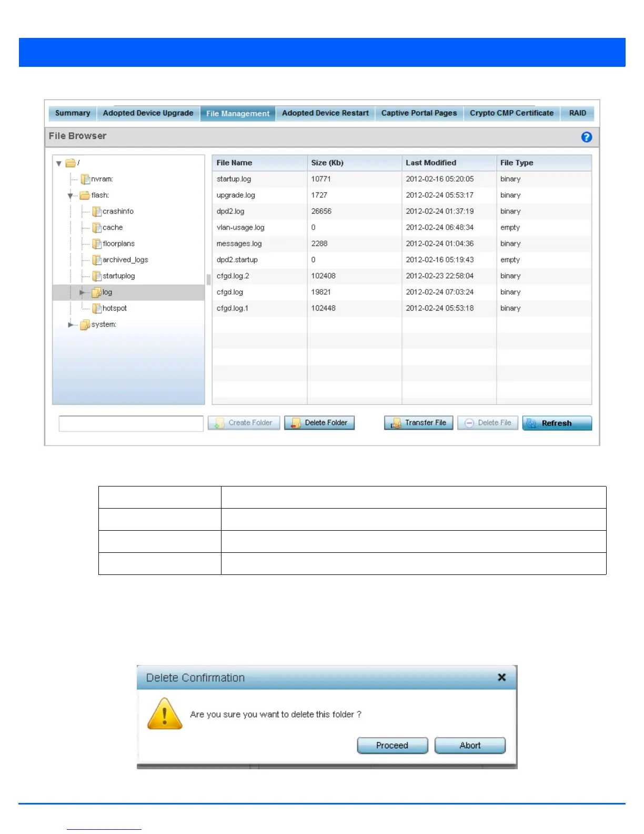Switch to the Summary tab
This screenshot has width=644, height=834.
(x=73, y=113)
